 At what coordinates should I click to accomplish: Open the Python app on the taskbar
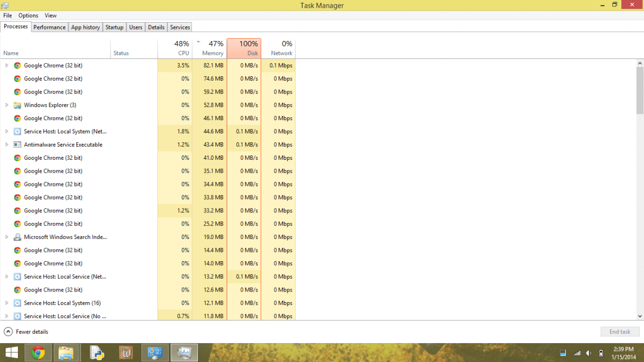[x=97, y=353]
